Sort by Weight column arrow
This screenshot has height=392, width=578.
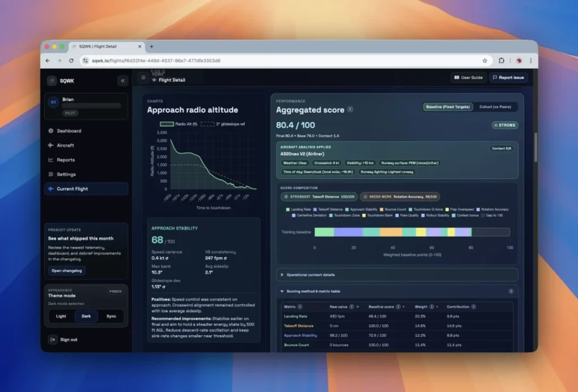click(437, 306)
